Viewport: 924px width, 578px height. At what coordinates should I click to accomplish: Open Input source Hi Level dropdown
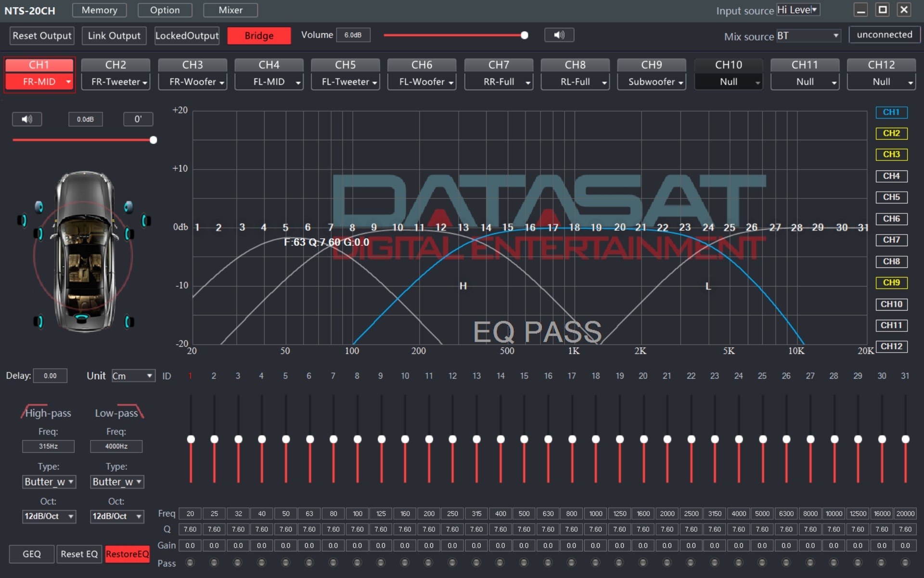click(798, 10)
